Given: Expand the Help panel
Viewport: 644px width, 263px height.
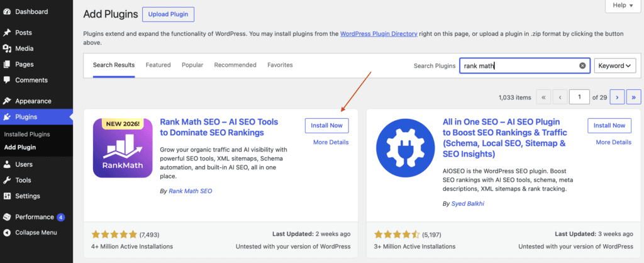Looking at the screenshot, I should 623,5.
